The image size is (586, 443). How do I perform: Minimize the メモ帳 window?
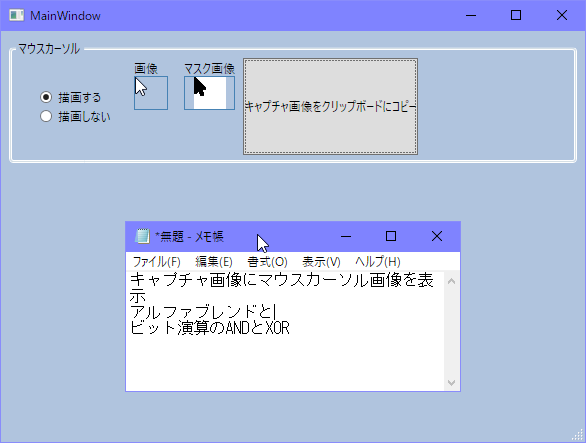point(346,236)
